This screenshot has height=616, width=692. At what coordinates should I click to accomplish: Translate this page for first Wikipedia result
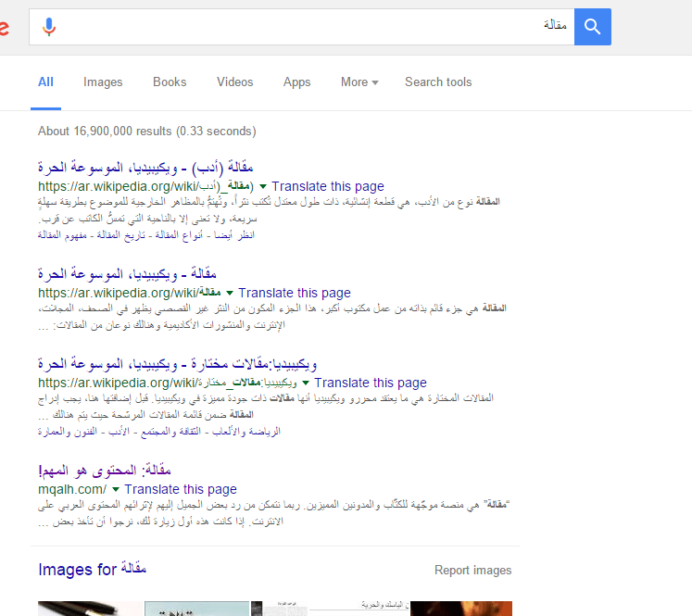tap(327, 186)
